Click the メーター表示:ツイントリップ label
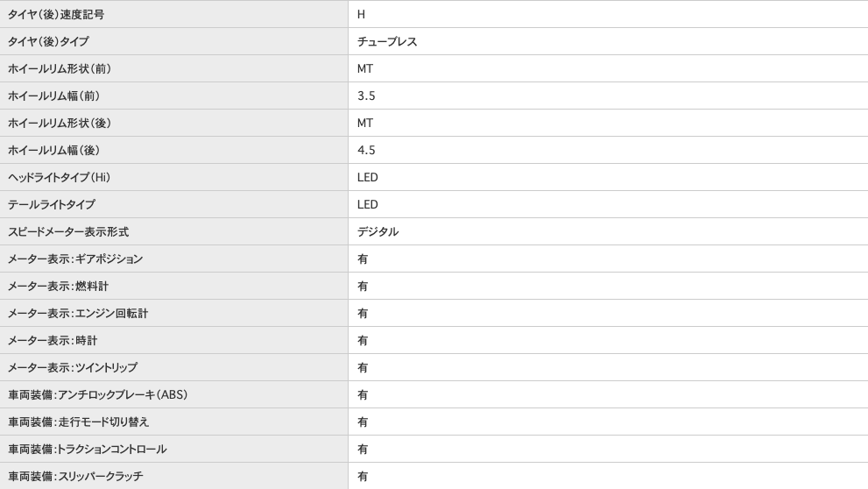868x489 pixels. [73, 368]
